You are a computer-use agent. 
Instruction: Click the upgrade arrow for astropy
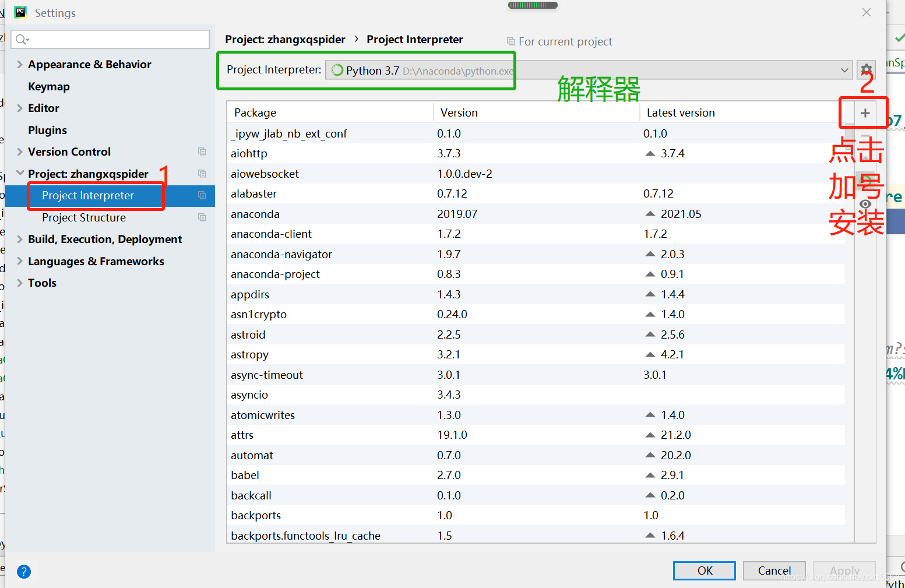650,355
